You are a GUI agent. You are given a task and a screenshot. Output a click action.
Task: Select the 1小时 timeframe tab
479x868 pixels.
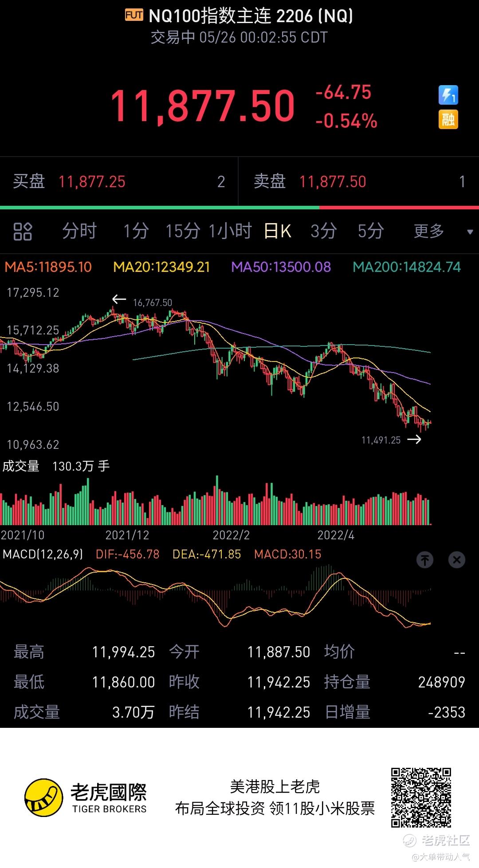(230, 231)
